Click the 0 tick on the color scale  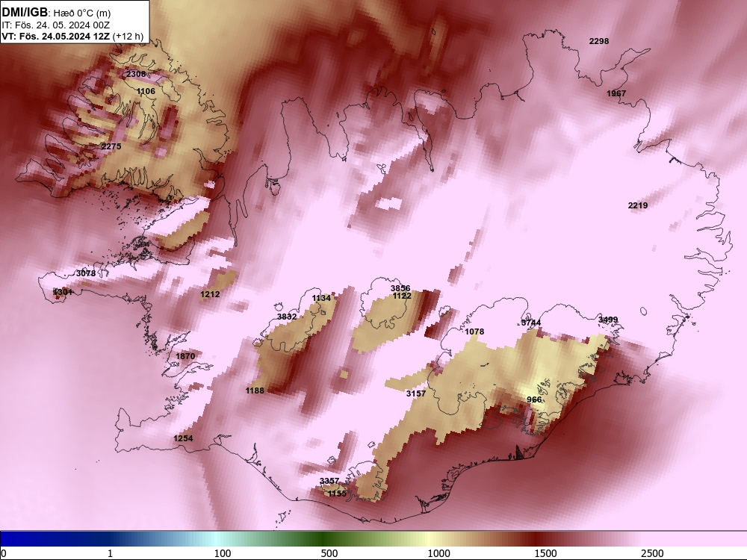(x=4, y=553)
